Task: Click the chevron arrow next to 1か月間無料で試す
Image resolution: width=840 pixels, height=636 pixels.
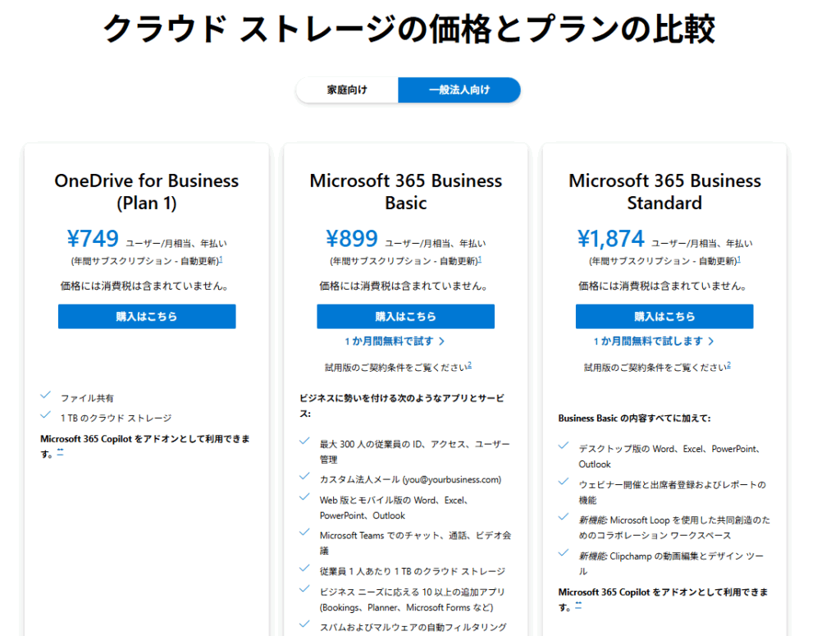Action: coord(441,341)
